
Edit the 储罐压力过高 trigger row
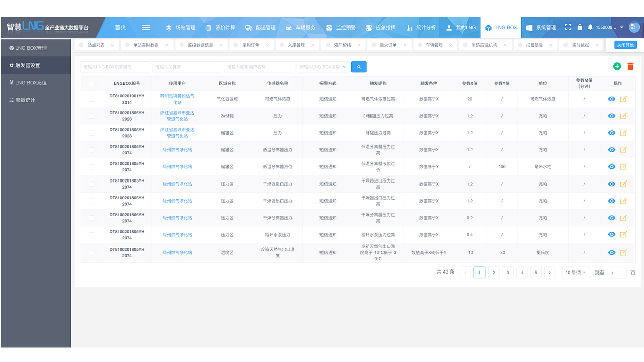623,133
